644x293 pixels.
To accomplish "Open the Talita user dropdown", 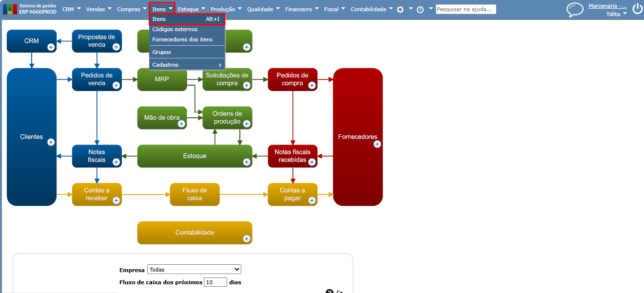I will 616,14.
